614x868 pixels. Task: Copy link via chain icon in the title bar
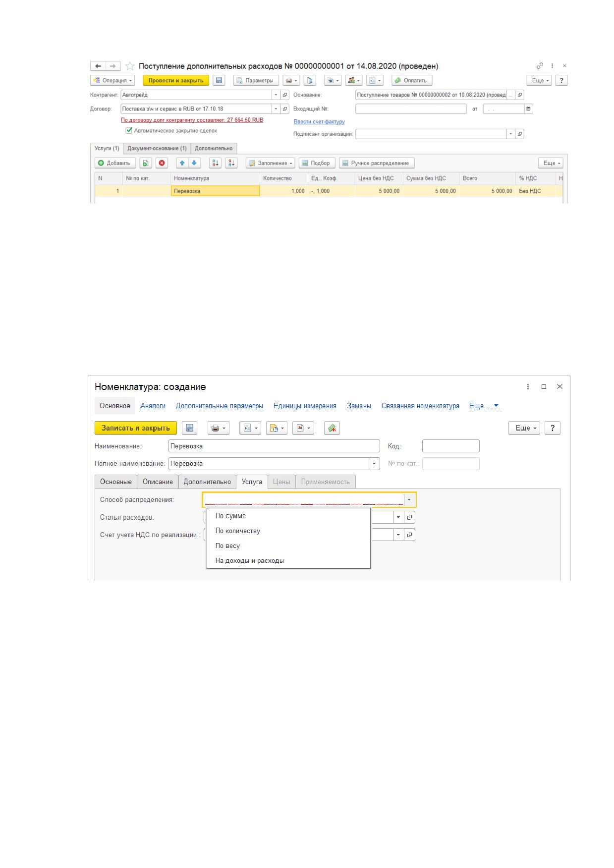click(x=540, y=65)
